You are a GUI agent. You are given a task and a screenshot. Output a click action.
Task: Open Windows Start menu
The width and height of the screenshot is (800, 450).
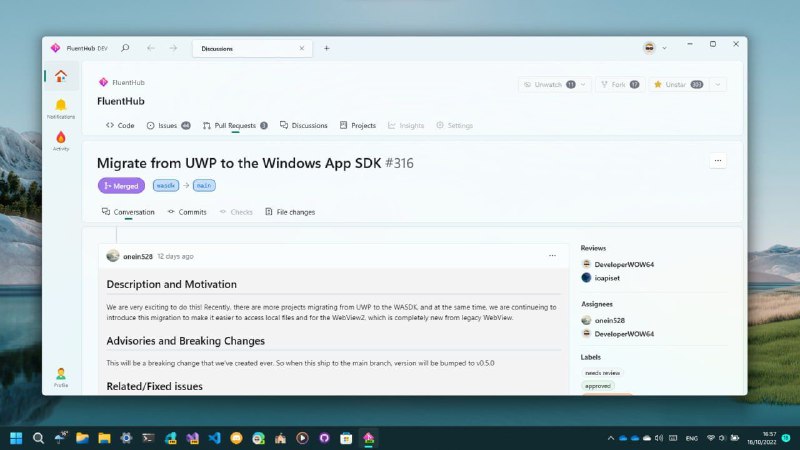pyautogui.click(x=16, y=438)
